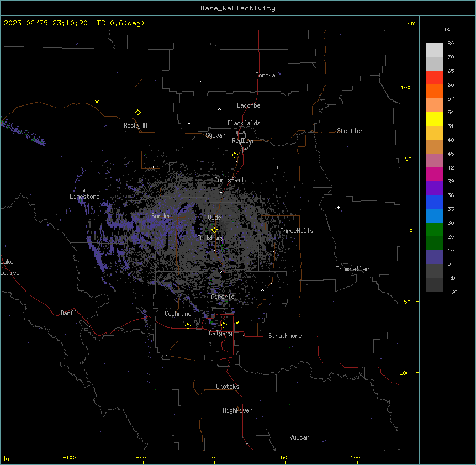
Task: Click the 48 value in the dBZ legend
Action: 451,140
